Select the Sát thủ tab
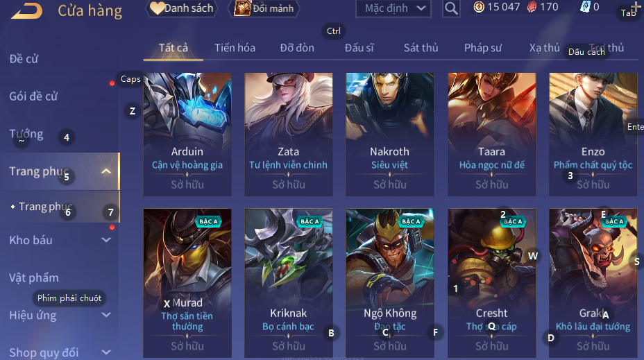This screenshot has height=360, width=644. [421, 48]
